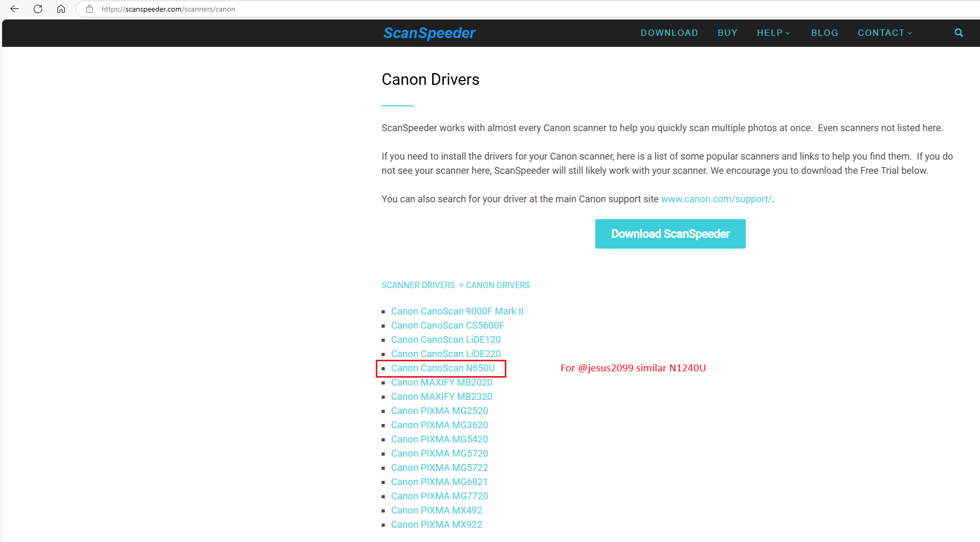Open Canon CanoScan 9000F Mark II link
Screen dimensions: 980x542
click(x=457, y=311)
